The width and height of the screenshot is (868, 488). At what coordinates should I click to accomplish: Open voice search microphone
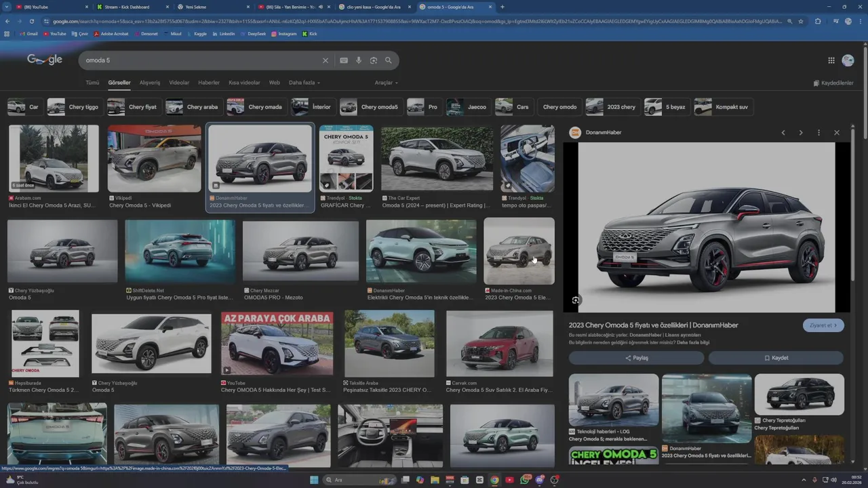pos(359,60)
